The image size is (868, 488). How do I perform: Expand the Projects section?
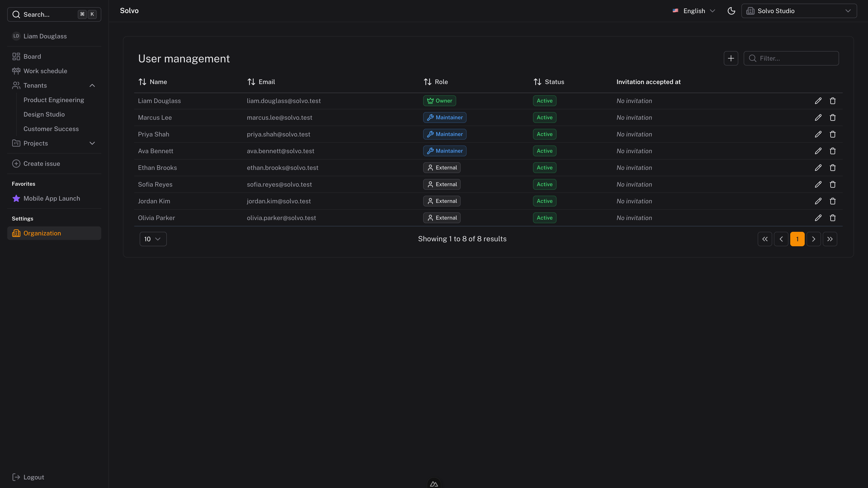click(92, 143)
